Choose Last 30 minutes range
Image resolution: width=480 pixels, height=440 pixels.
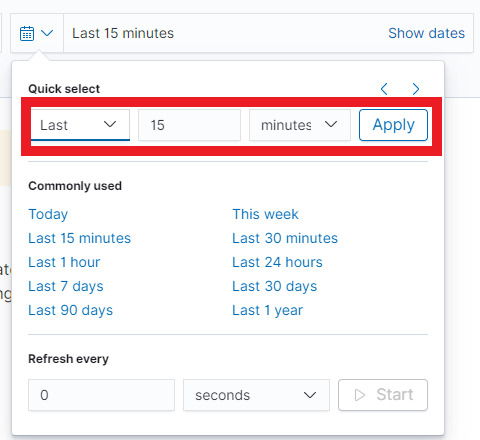coord(285,238)
